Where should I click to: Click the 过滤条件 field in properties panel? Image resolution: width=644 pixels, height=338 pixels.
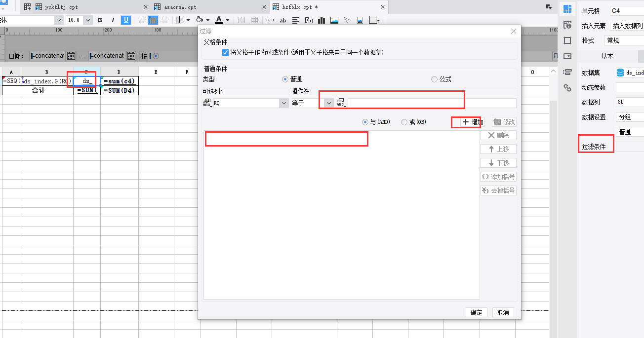(x=630, y=146)
